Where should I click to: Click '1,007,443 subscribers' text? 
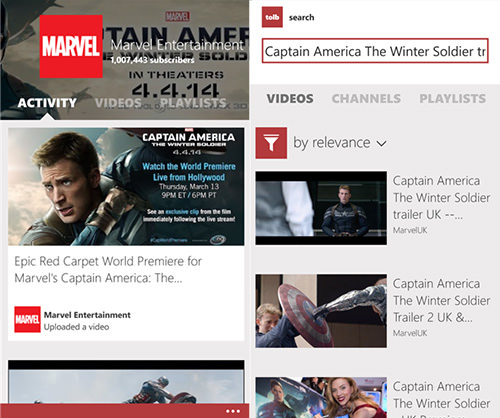click(x=152, y=60)
